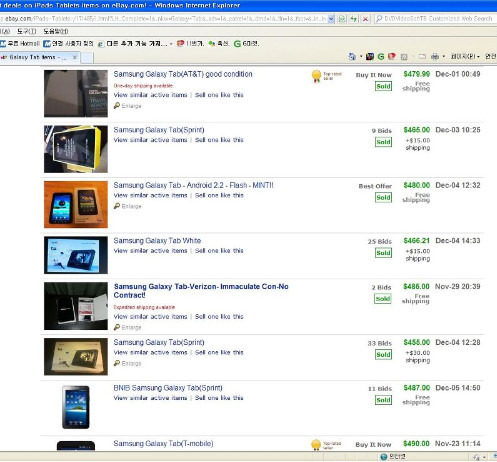Image resolution: width=497 pixels, height=462 pixels.
Task: Click the feeds icon in command bar
Action: click(404, 57)
